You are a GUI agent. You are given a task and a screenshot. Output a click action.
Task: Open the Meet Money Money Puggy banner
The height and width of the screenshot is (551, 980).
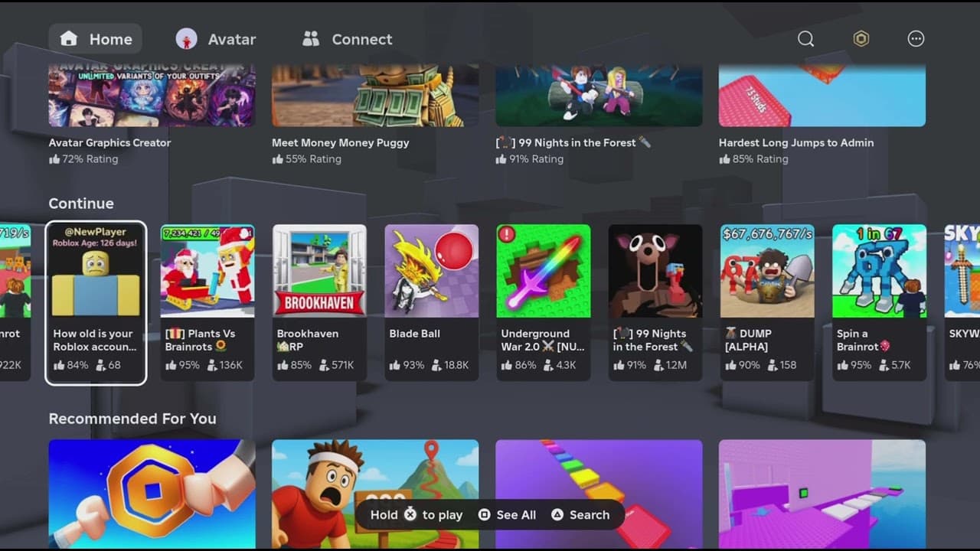pyautogui.click(x=375, y=96)
